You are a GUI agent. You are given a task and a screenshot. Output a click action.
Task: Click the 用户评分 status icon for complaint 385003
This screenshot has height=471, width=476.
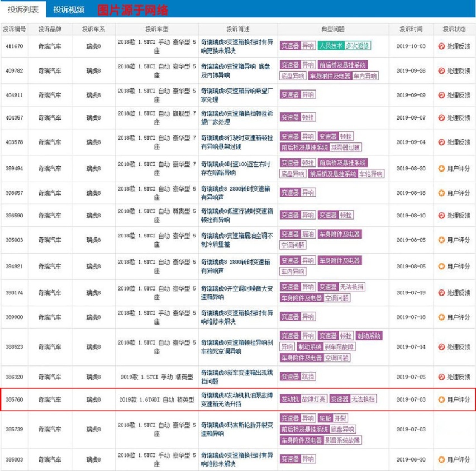441,459
